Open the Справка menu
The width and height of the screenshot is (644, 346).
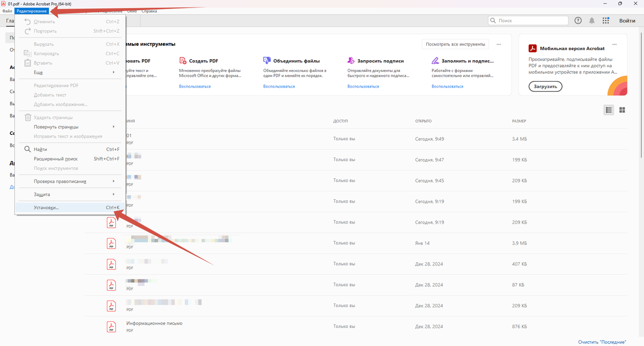click(x=149, y=11)
